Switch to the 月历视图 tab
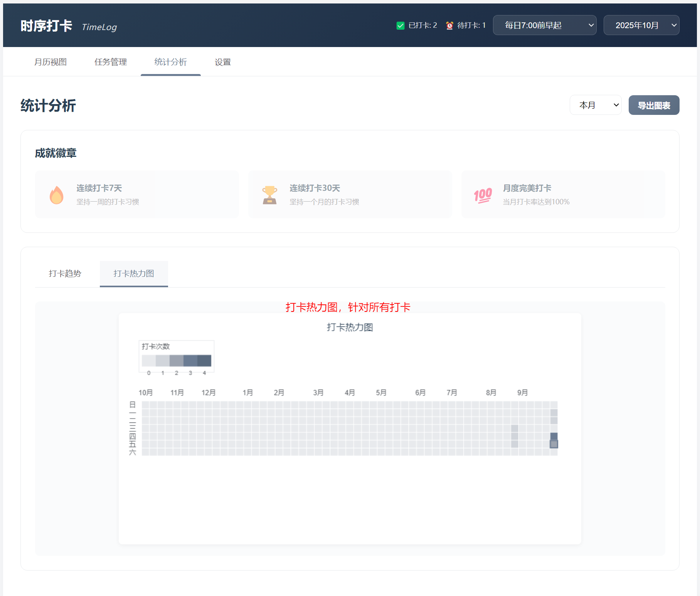Screen dimensions: 700x596 (50, 62)
